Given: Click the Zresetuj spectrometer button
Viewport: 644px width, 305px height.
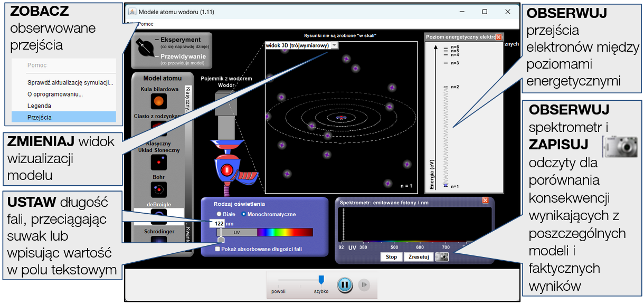Looking at the screenshot, I should pyautogui.click(x=419, y=257).
